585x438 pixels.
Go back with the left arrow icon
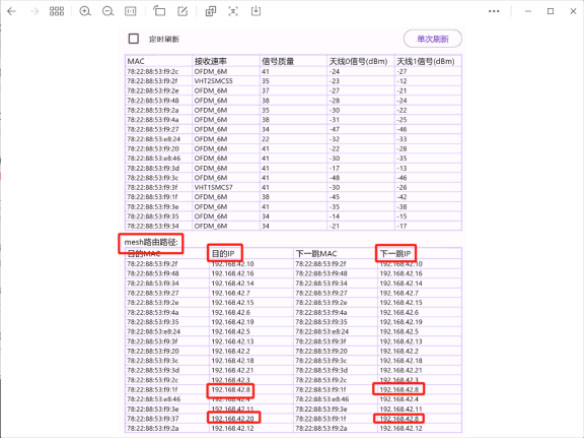(12, 11)
